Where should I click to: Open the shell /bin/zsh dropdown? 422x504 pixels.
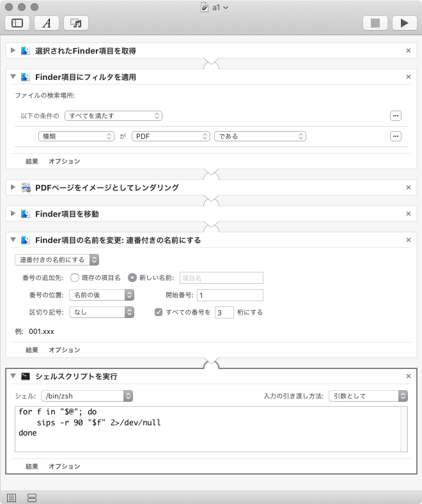(86, 396)
